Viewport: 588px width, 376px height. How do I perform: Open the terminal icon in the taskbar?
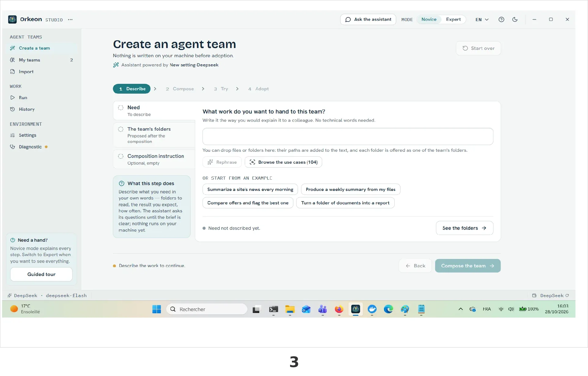(274, 309)
